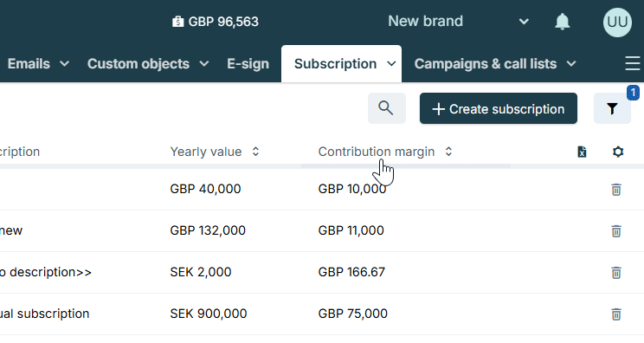Viewport: 644px width, 343px height.
Task: Delete the GBP 40,000 subscription row
Action: click(616, 190)
